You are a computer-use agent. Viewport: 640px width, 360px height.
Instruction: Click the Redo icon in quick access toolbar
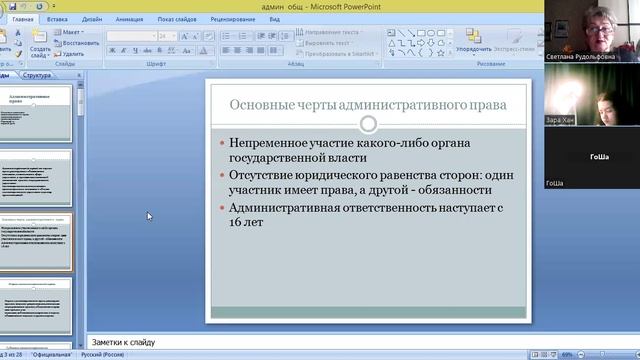tap(39, 7)
